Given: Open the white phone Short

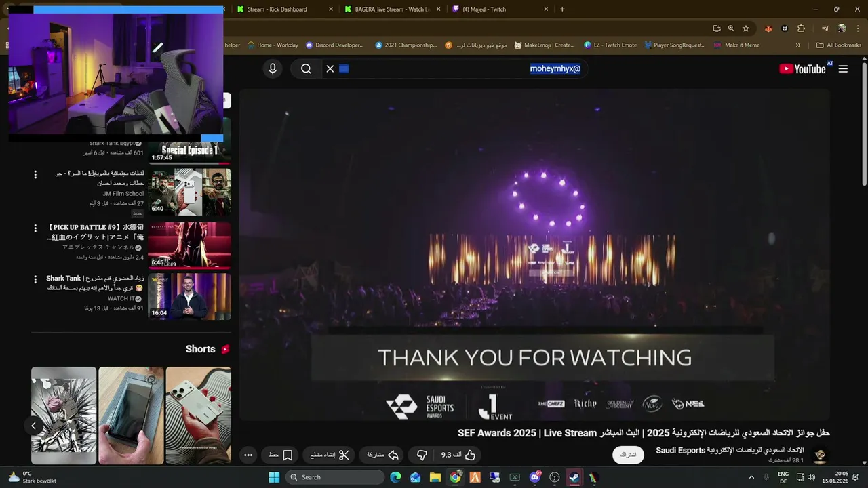Looking at the screenshot, I should point(198,415).
